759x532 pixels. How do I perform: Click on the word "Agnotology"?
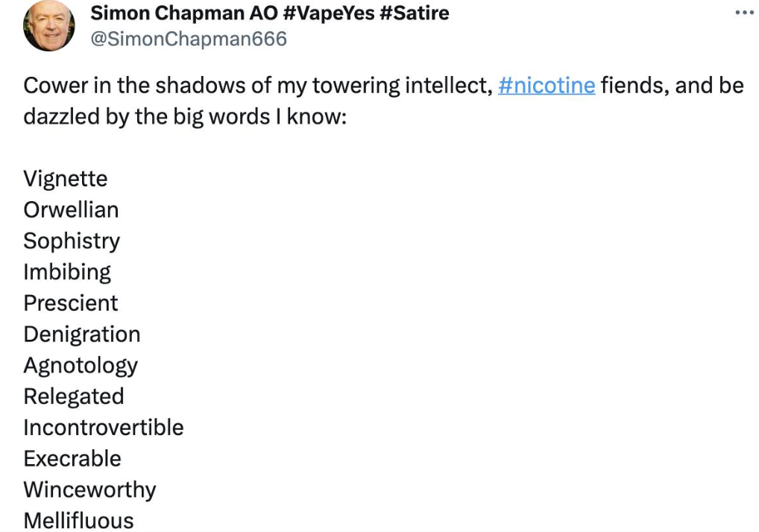pyautogui.click(x=81, y=366)
